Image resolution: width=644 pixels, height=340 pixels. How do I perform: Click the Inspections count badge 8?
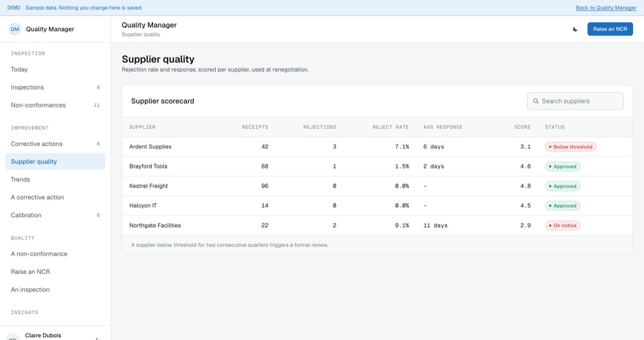click(98, 87)
